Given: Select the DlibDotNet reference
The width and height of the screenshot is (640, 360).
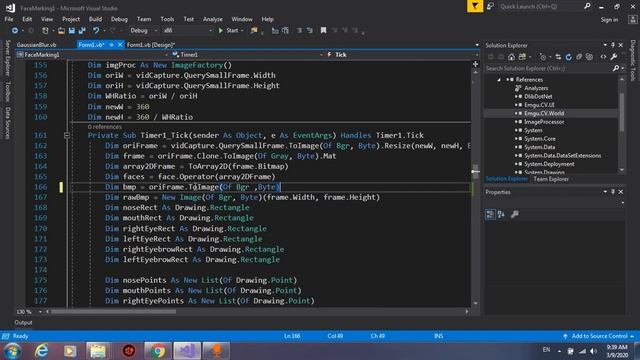Looking at the screenshot, I should click(x=538, y=96).
